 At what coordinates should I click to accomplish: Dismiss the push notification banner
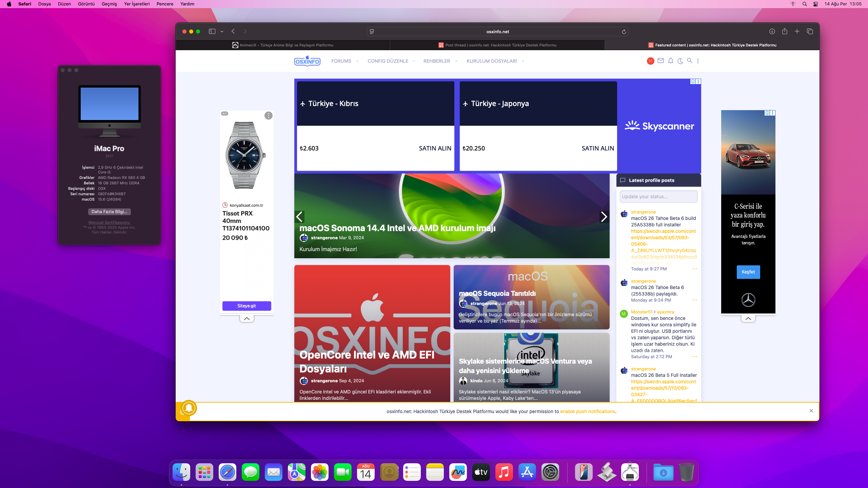click(811, 411)
